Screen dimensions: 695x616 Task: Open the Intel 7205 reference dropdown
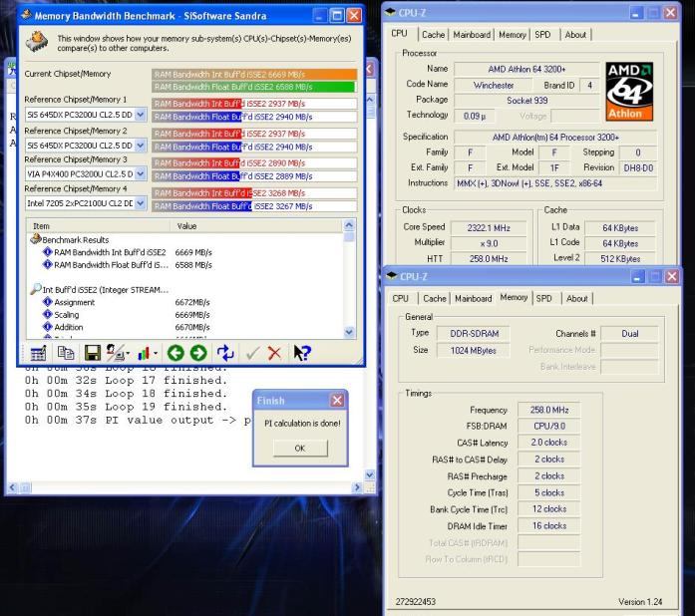[140, 203]
